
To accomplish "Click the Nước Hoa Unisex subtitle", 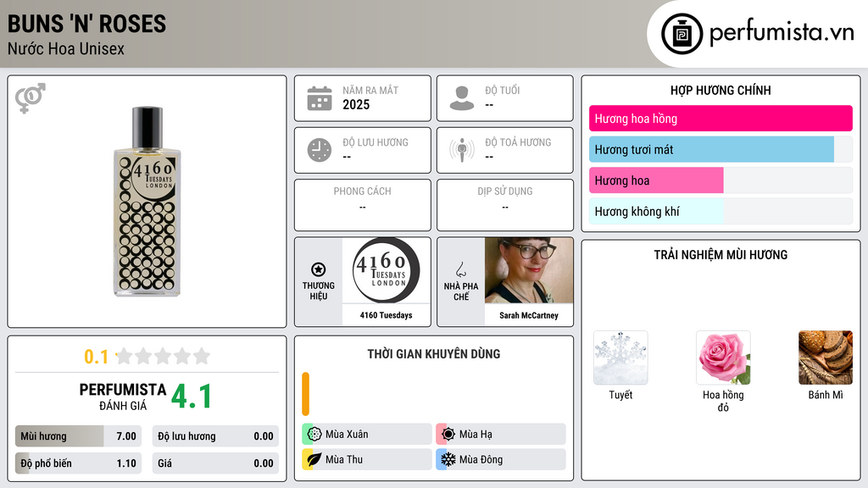I will point(66,48).
